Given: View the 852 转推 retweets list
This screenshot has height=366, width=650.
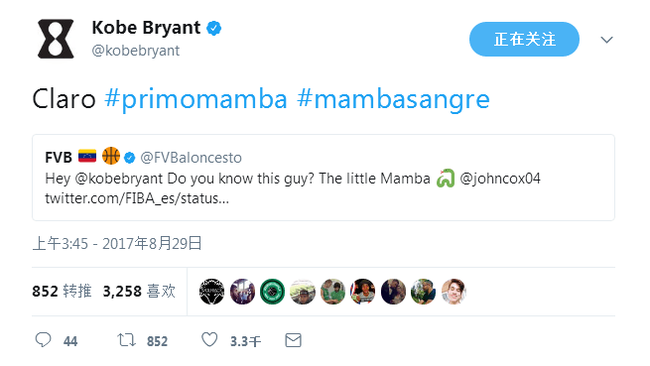Looking at the screenshot, I should 62,291.
